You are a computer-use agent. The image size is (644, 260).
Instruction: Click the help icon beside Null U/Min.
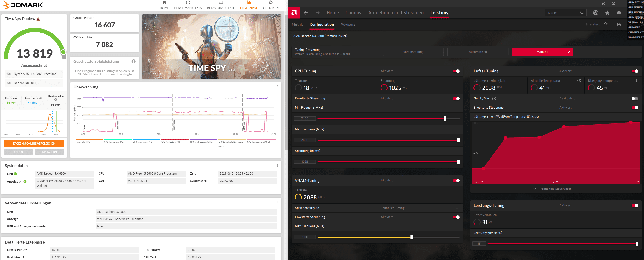(x=494, y=99)
